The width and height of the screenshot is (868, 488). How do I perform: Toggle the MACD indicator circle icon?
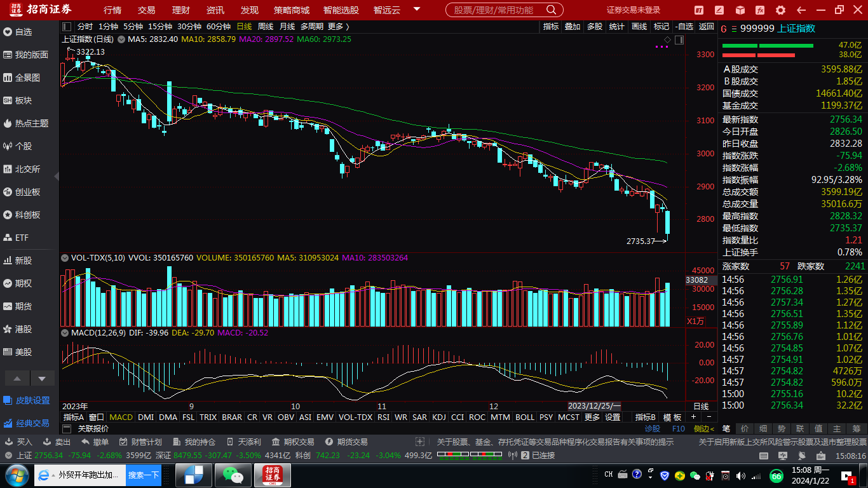65,332
